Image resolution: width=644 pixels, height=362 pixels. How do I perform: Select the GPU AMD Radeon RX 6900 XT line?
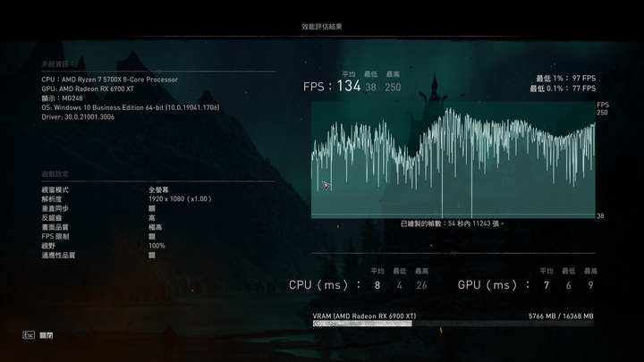tap(88, 88)
